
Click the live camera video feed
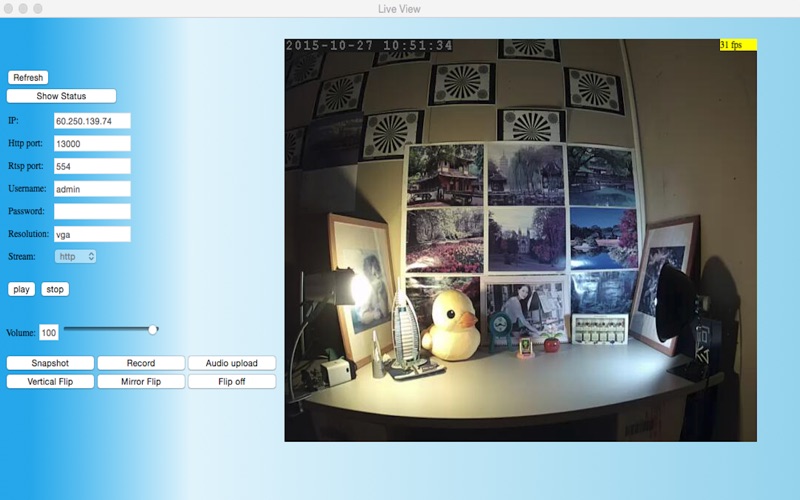point(520,240)
